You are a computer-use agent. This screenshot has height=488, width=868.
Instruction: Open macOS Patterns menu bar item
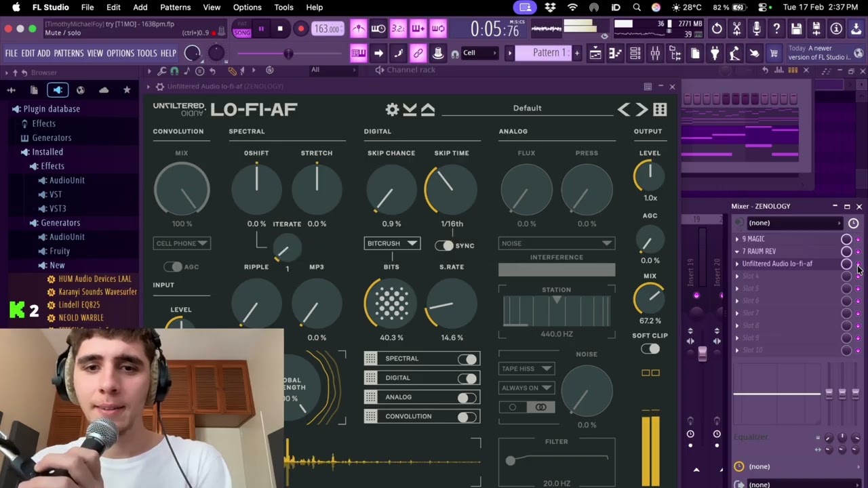click(x=175, y=7)
